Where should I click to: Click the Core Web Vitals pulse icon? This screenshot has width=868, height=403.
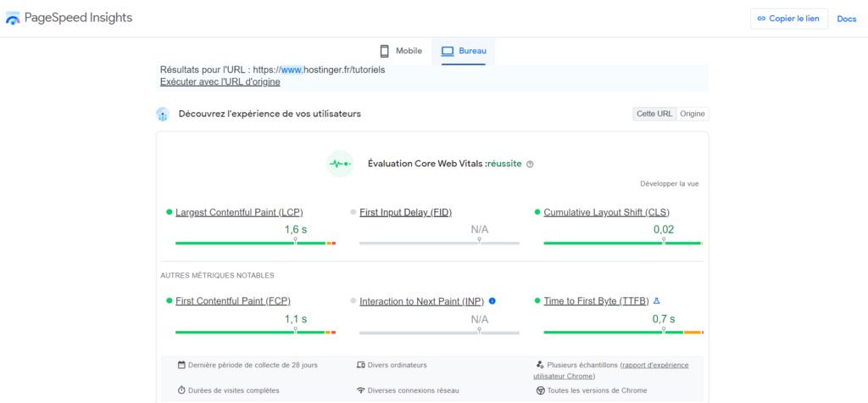[x=340, y=164]
